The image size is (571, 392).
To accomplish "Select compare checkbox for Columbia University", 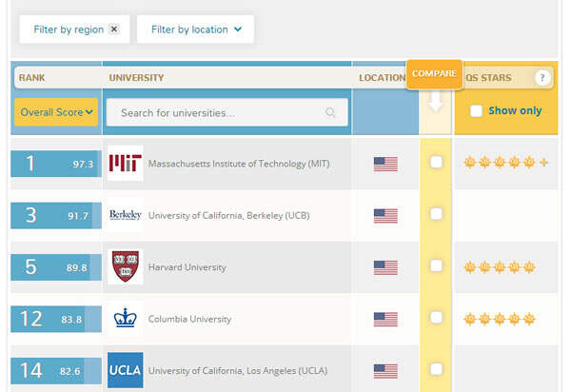I will (436, 317).
